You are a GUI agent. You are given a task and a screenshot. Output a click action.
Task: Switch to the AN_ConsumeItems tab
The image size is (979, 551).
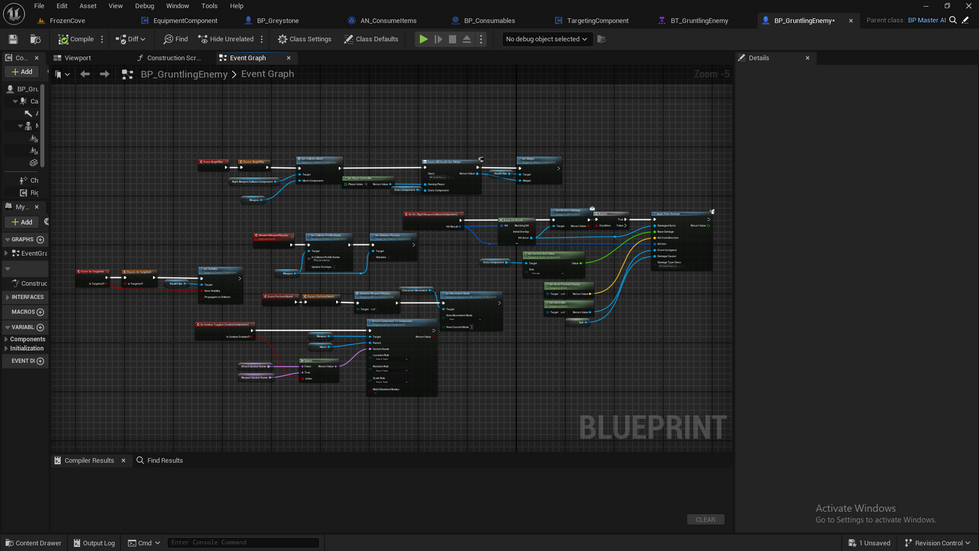click(382, 21)
